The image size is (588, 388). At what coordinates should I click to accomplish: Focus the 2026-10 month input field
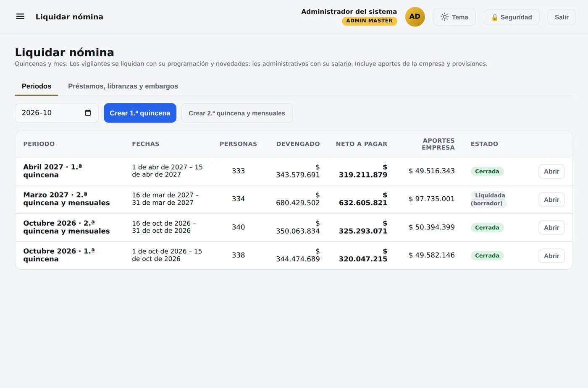(x=57, y=113)
